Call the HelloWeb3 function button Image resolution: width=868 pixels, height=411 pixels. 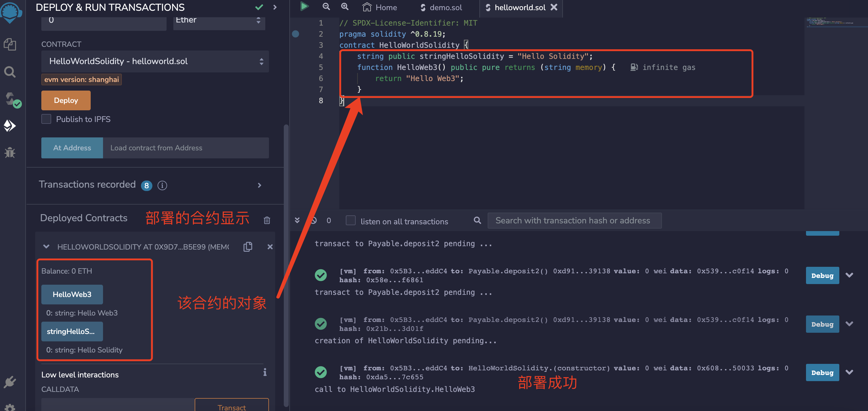tap(72, 294)
